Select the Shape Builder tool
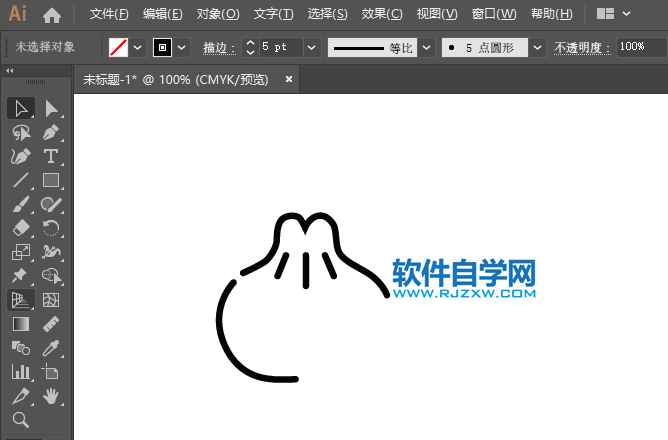This screenshot has height=440, width=668. 51,276
